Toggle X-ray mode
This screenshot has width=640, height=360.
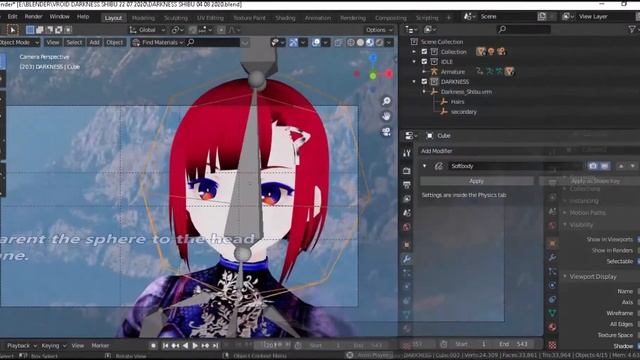tap(338, 42)
